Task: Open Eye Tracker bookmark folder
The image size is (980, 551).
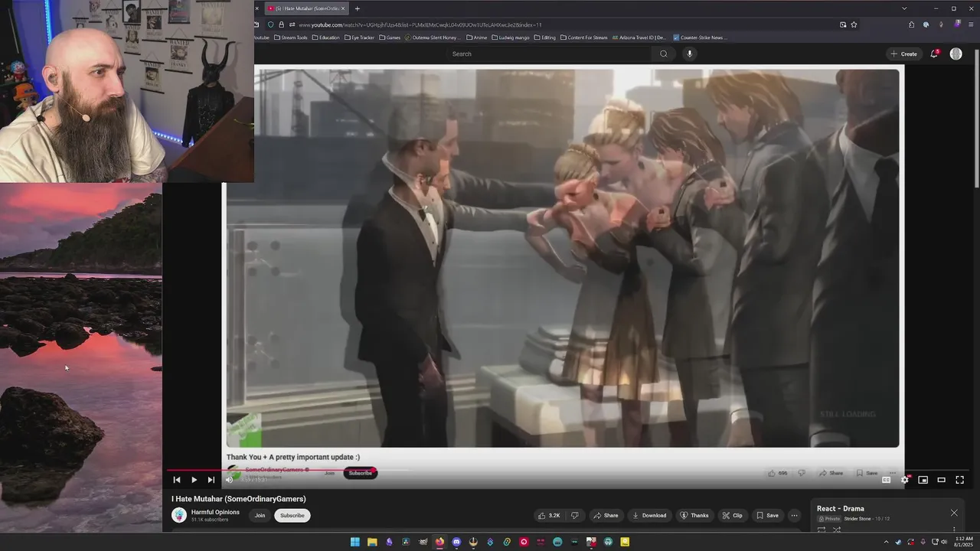Action: tap(360, 37)
